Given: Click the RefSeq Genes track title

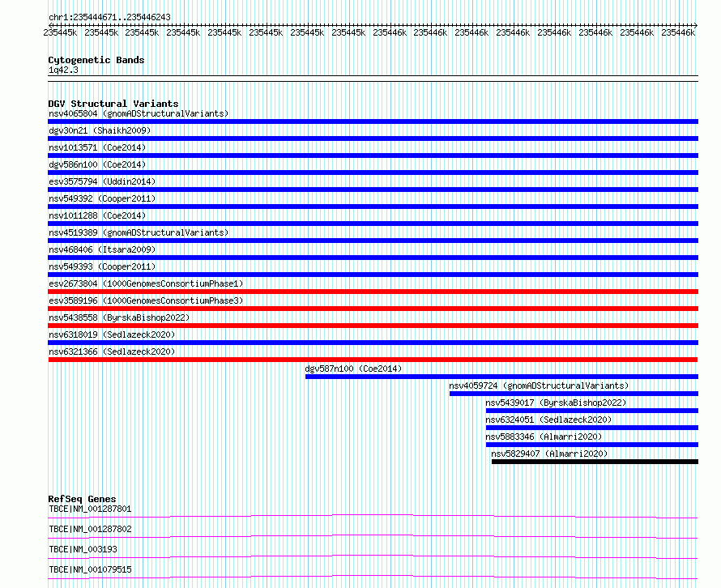Looking at the screenshot, I should [x=82, y=499].
